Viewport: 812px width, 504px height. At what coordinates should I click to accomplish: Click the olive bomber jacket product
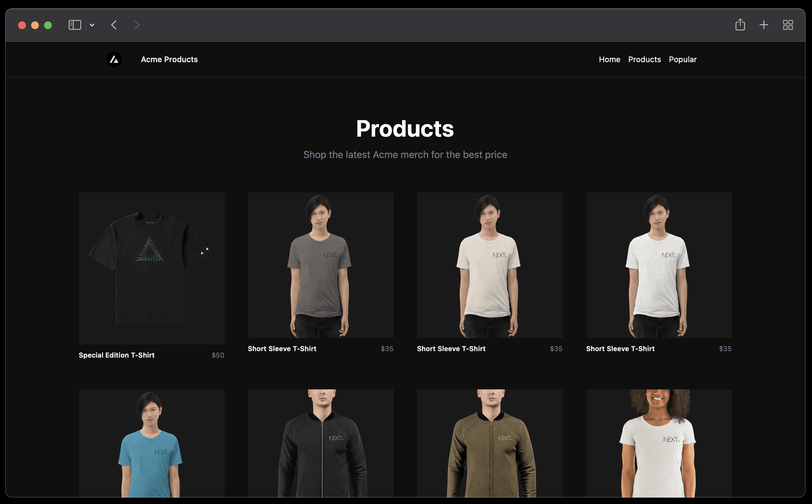(490, 443)
